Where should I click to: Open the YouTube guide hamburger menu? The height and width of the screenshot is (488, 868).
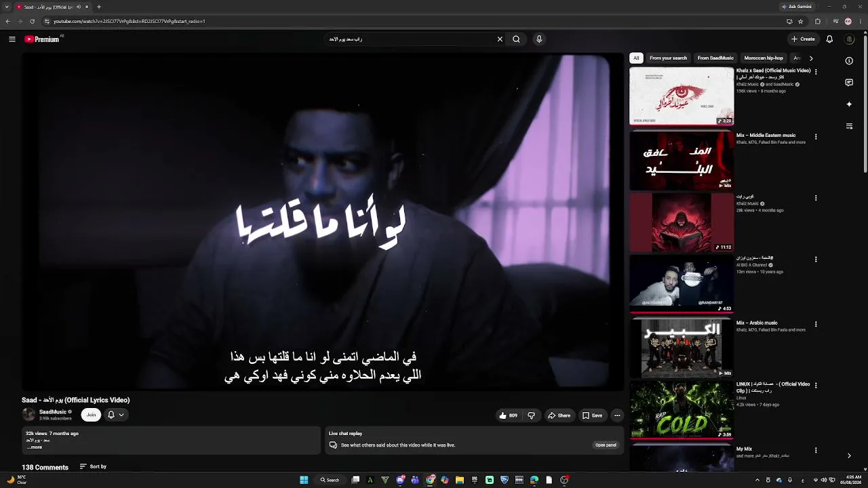(x=12, y=39)
